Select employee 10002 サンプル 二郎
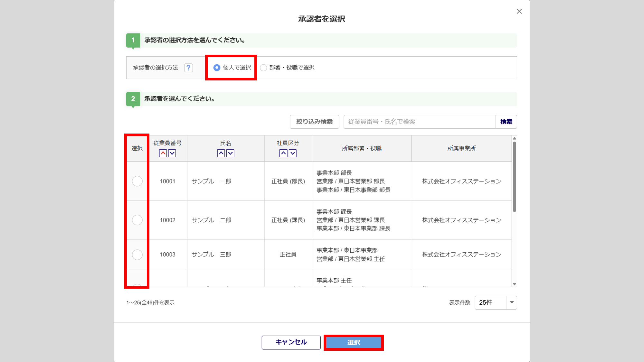The image size is (644, 362). (137, 220)
